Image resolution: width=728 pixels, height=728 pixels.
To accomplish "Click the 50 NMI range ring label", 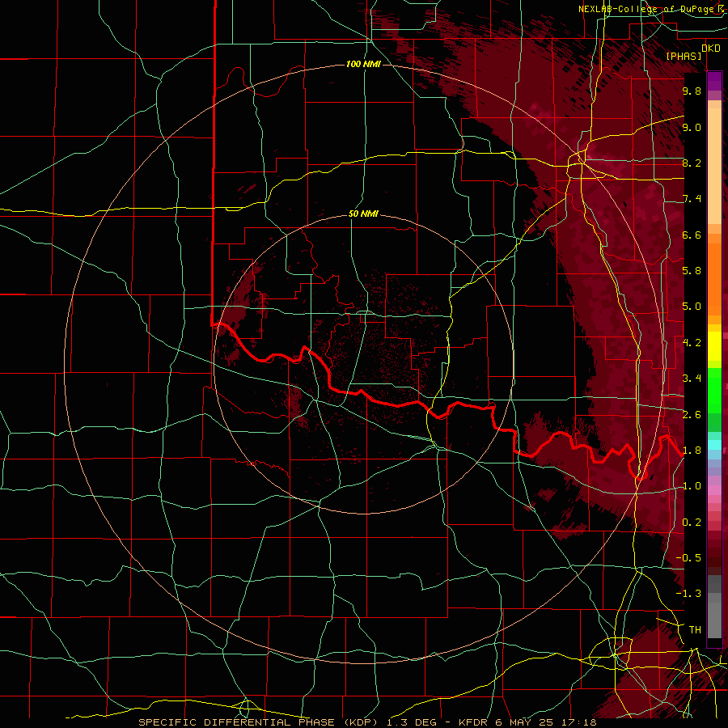I will click(363, 214).
